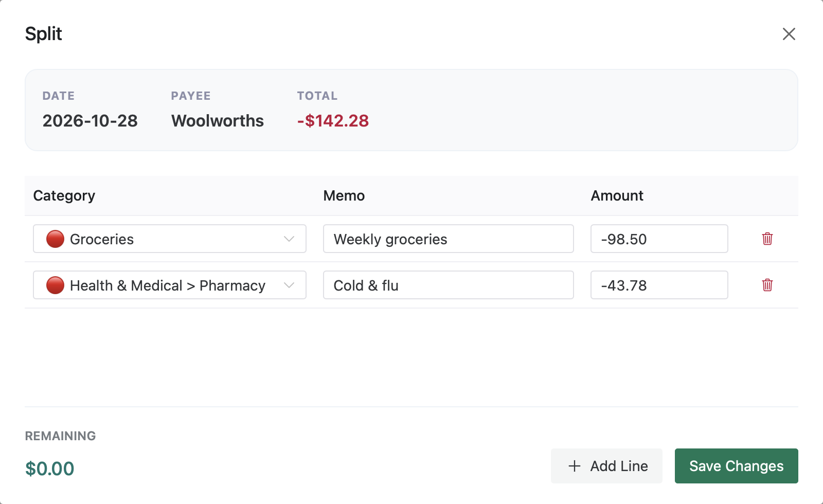The height and width of the screenshot is (504, 823).
Task: Delete the Groceries split line
Action: tap(767, 239)
